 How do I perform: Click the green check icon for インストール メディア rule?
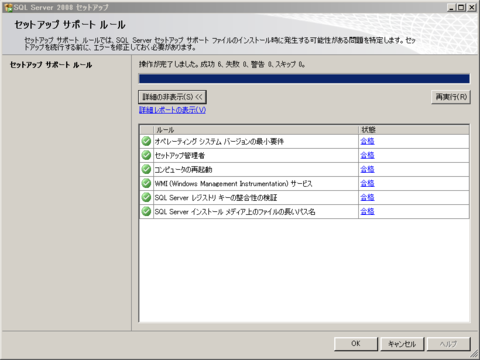(x=146, y=211)
